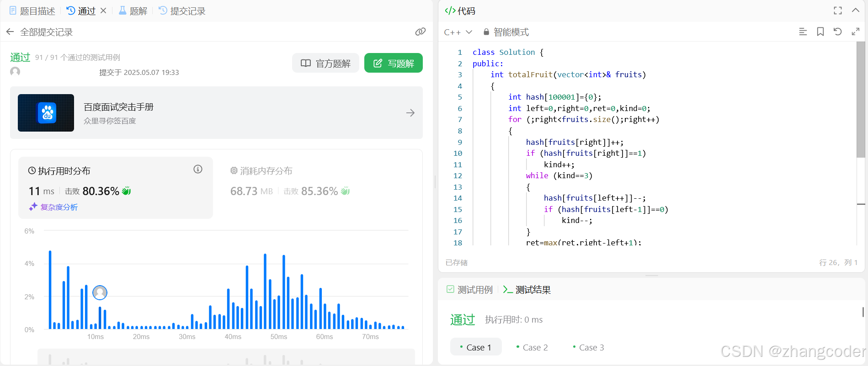Enter fullscreen mode for code panel

click(837, 11)
